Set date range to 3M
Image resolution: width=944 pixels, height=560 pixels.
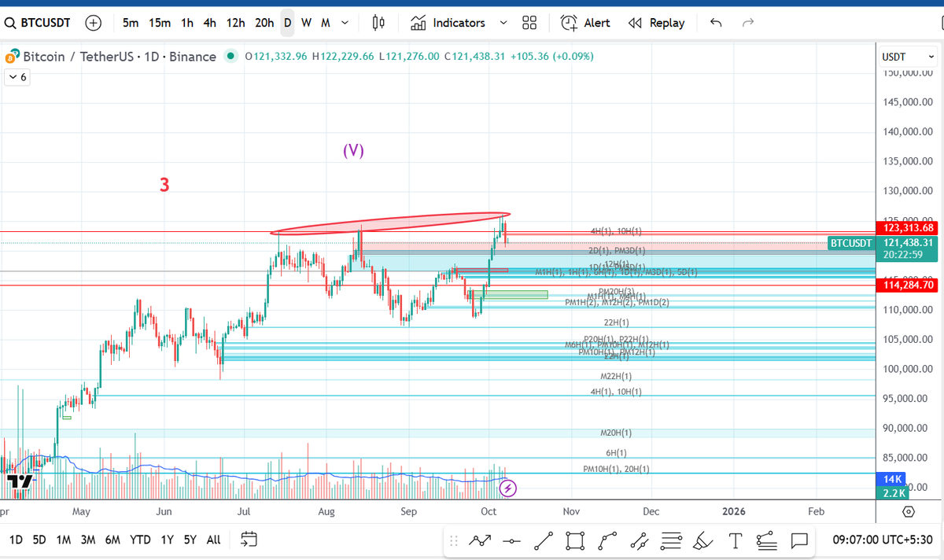(88, 540)
